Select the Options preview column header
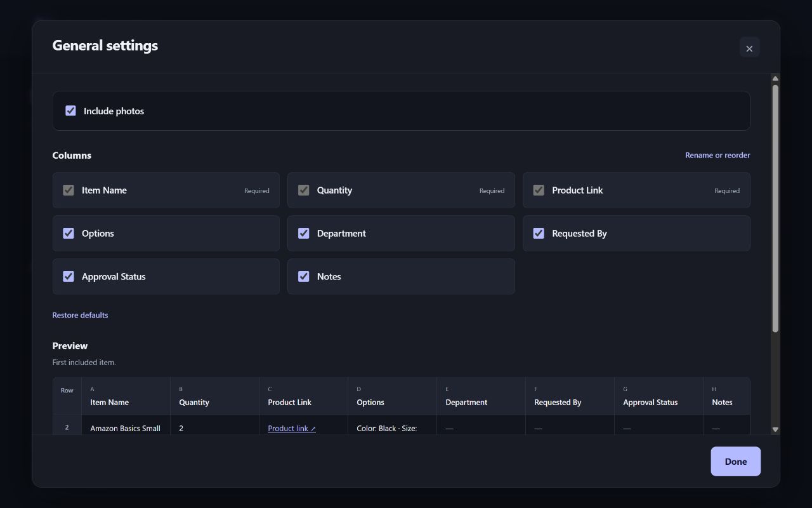 pos(392,396)
